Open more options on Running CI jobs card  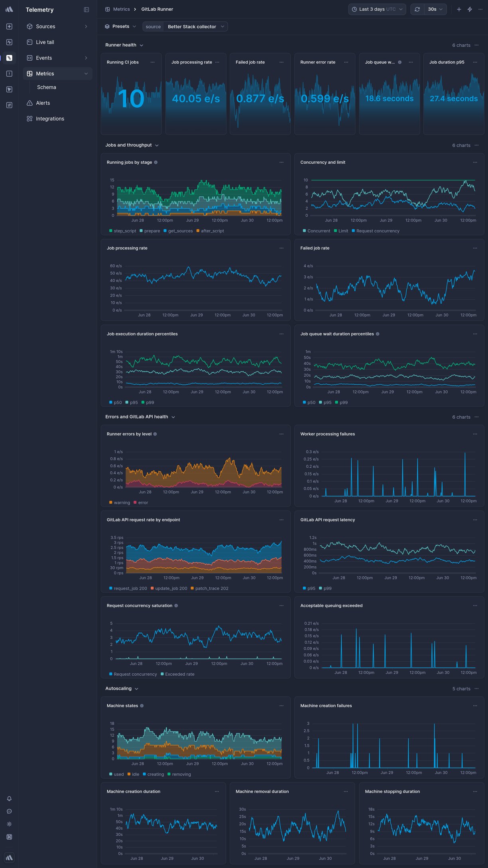tap(153, 62)
